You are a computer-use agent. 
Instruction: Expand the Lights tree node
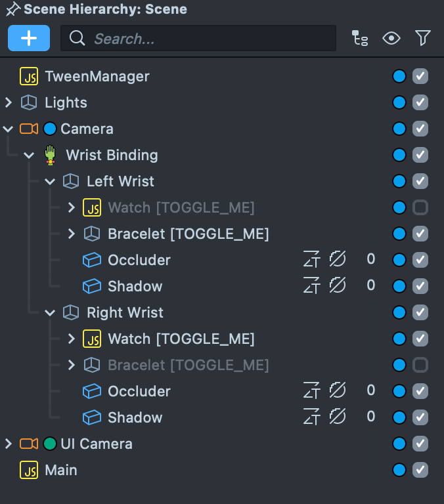pyautogui.click(x=9, y=102)
